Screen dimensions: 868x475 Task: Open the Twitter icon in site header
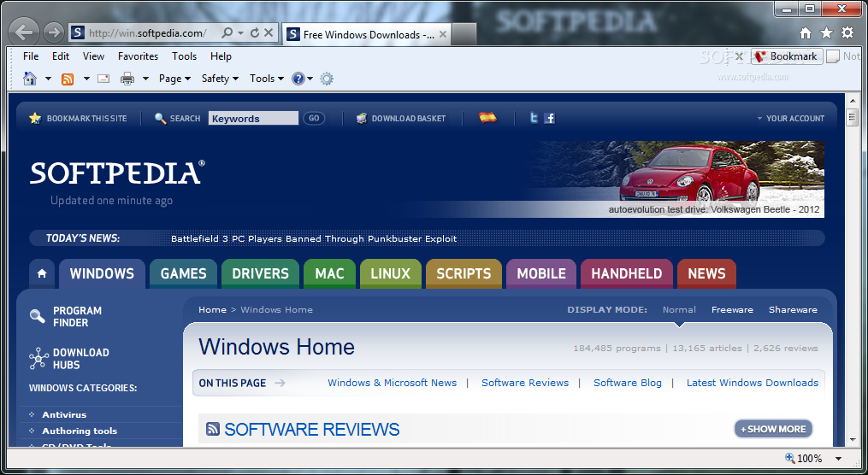(534, 118)
